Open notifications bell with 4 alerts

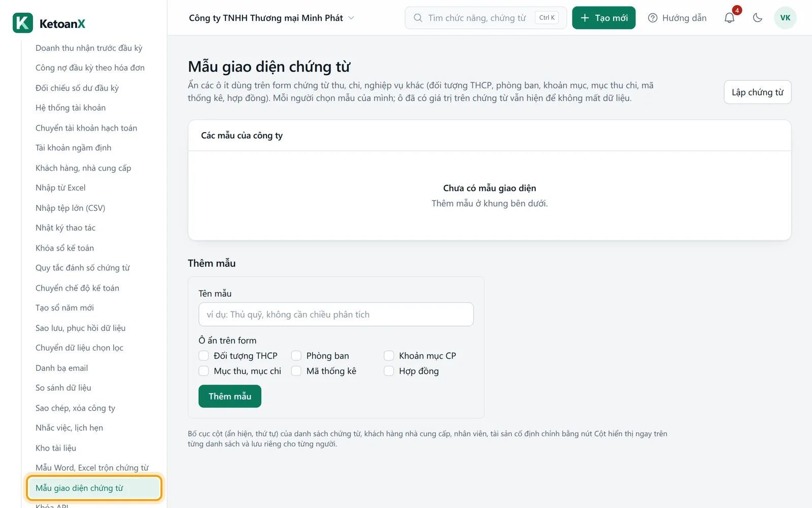(x=730, y=18)
